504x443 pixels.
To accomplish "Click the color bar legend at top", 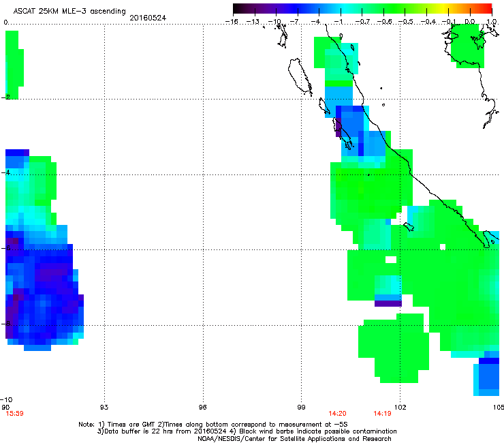I will [x=362, y=9].
